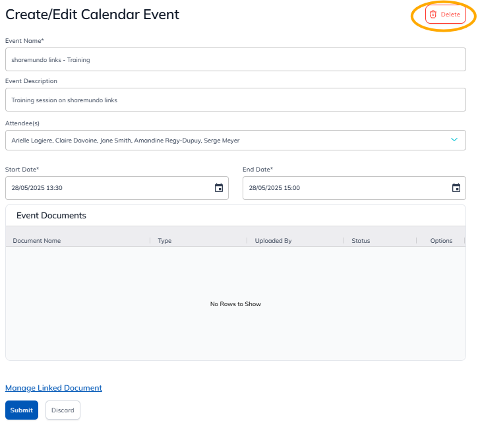The width and height of the screenshot is (478, 448).
Task: Open the Start Date calendar picker icon
Action: (x=219, y=188)
